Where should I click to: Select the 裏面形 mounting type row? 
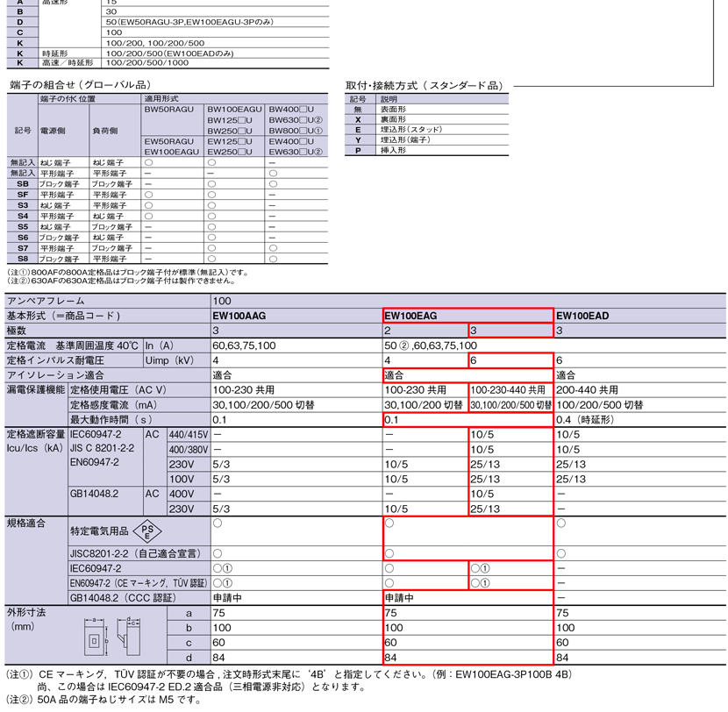point(426,119)
